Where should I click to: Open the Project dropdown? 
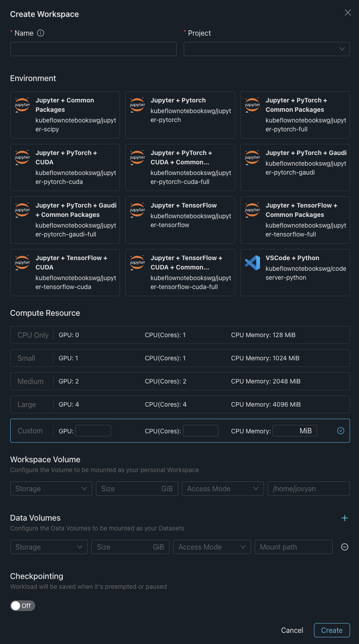267,49
